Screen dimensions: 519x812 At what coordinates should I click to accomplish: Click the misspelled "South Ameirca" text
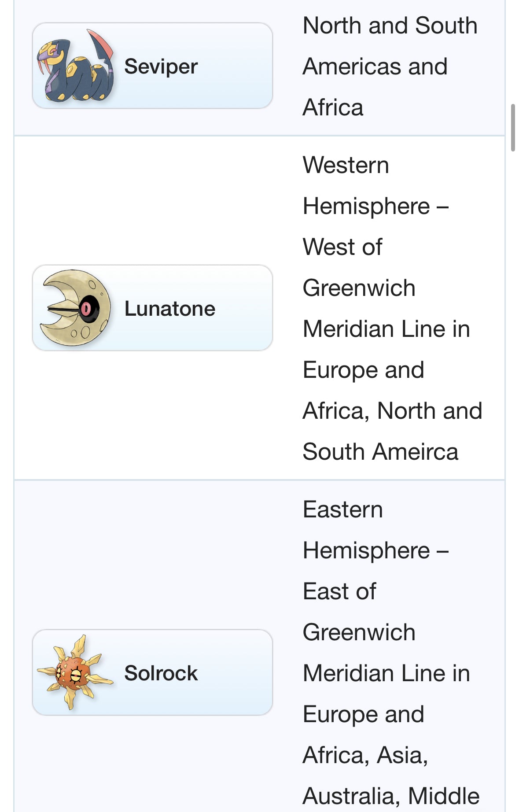tap(380, 452)
